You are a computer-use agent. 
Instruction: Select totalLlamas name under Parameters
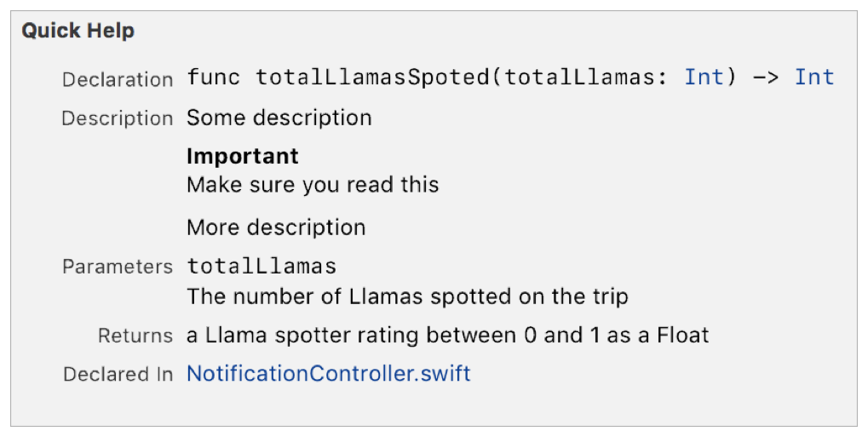tap(262, 267)
